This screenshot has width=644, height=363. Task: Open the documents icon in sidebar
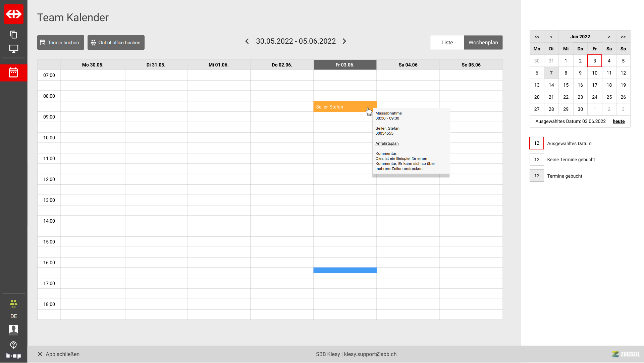(x=13, y=35)
